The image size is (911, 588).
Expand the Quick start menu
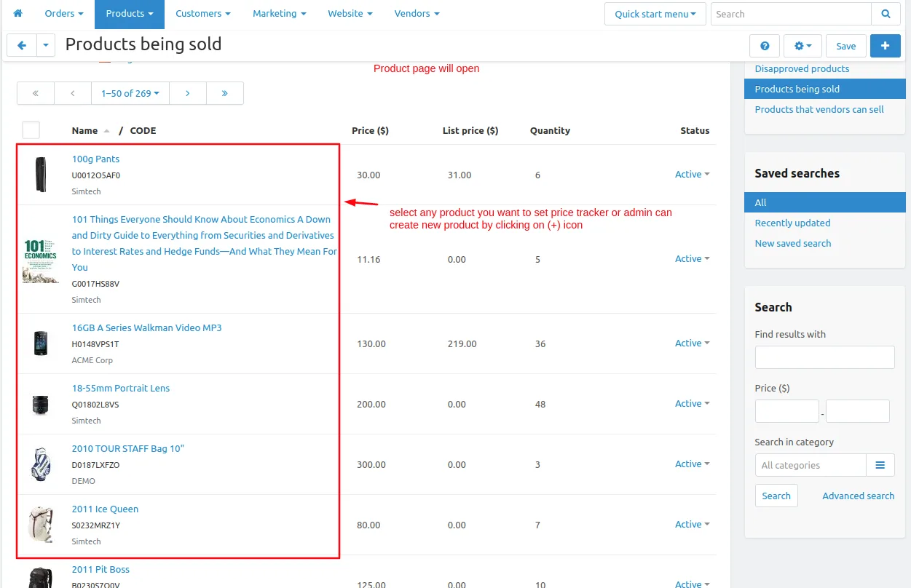coord(655,14)
